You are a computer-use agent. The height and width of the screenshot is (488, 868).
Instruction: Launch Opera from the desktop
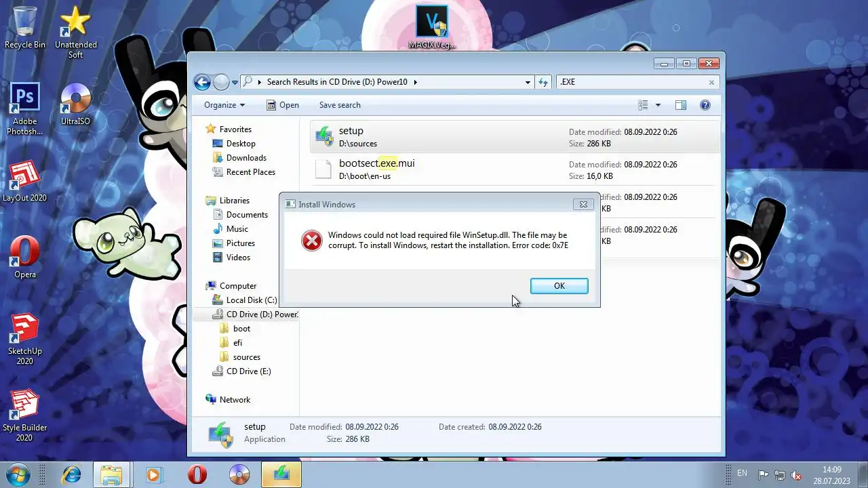click(x=25, y=258)
